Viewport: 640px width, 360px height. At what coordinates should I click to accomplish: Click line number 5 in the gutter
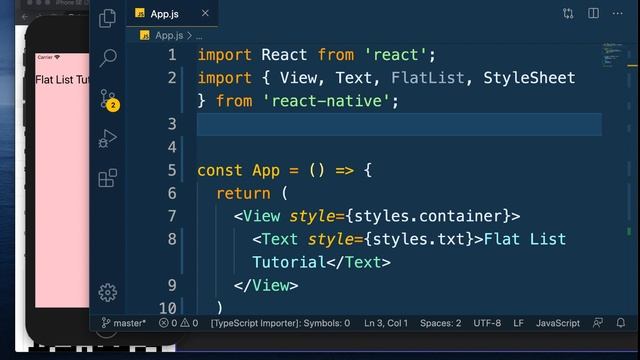pos(172,170)
